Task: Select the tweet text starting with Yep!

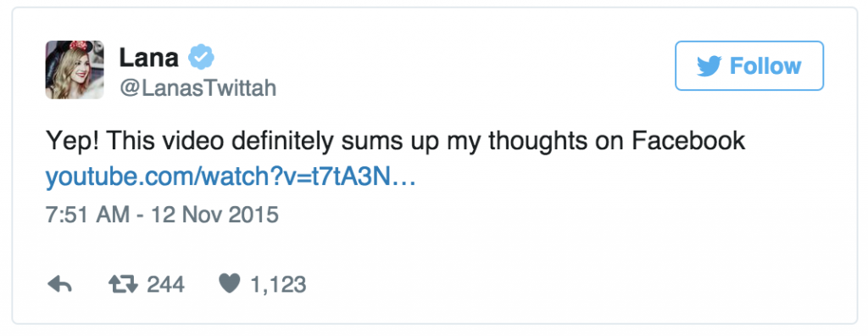Action: pos(395,142)
